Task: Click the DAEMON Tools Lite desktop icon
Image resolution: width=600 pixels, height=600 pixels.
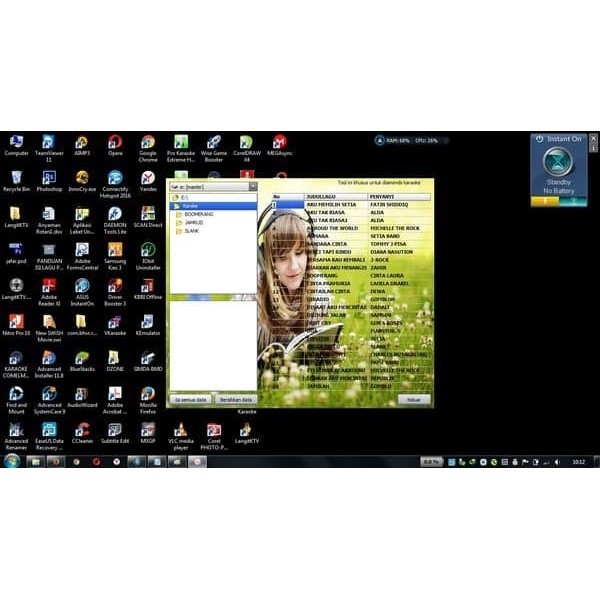Action: click(115, 220)
